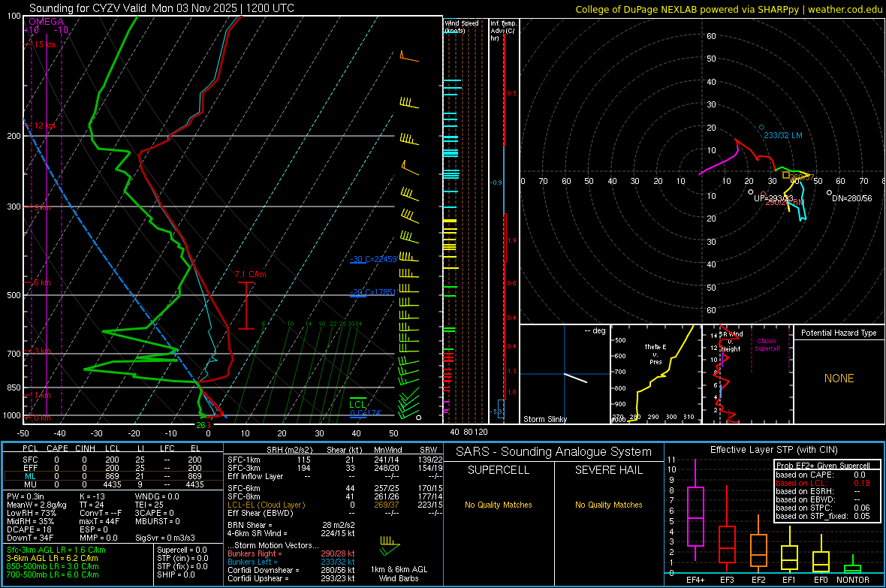Click the 'Bunkers Right = 290/28 kt' row
Viewport: 886px width, 588px height.
coord(291,553)
